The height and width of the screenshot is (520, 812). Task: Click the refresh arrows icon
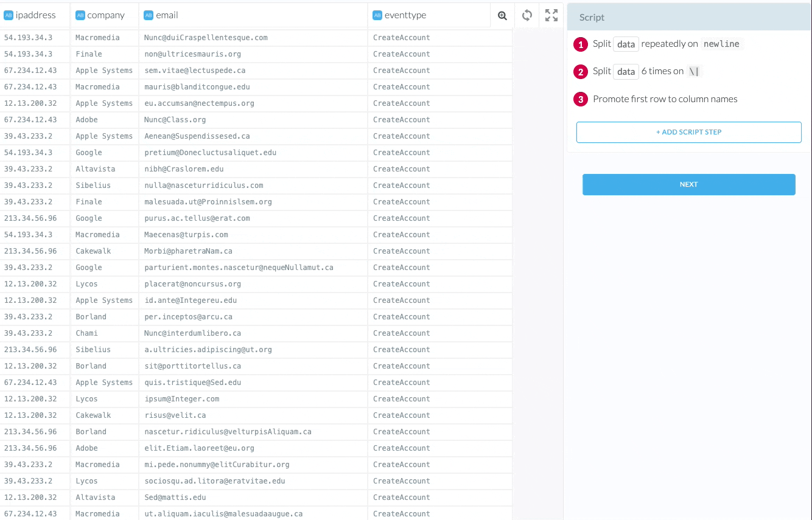(x=527, y=15)
